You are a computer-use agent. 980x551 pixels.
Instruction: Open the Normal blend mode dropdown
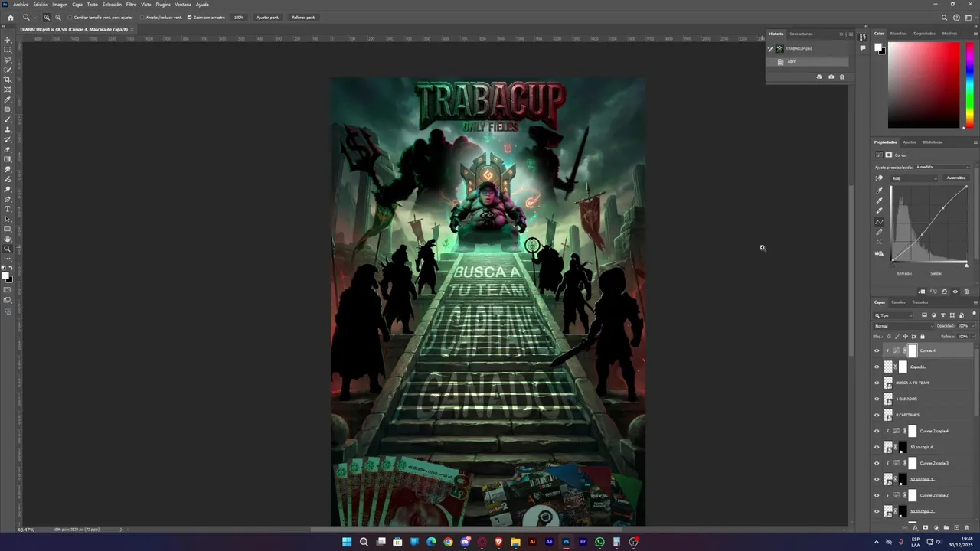903,326
